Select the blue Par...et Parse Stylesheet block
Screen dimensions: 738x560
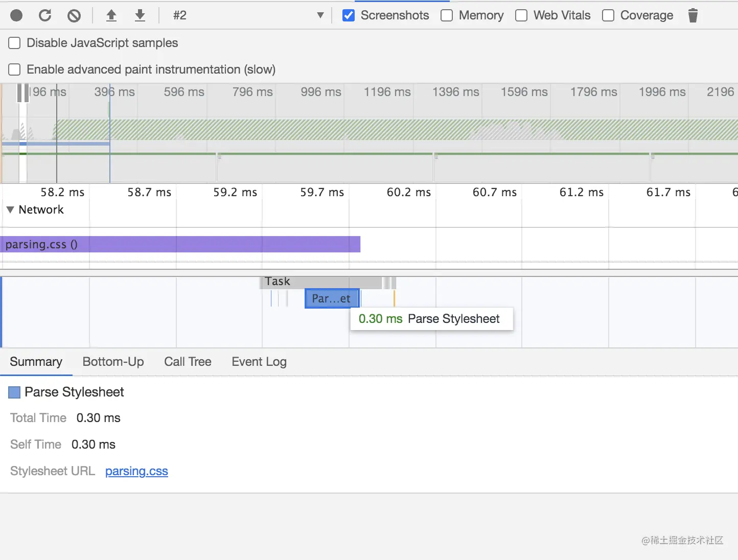[x=332, y=298]
